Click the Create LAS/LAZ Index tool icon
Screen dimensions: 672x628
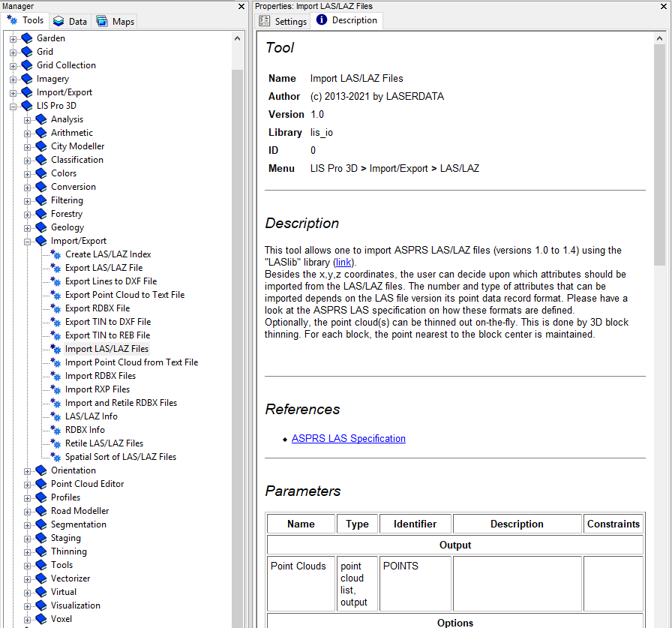pyautogui.click(x=55, y=254)
